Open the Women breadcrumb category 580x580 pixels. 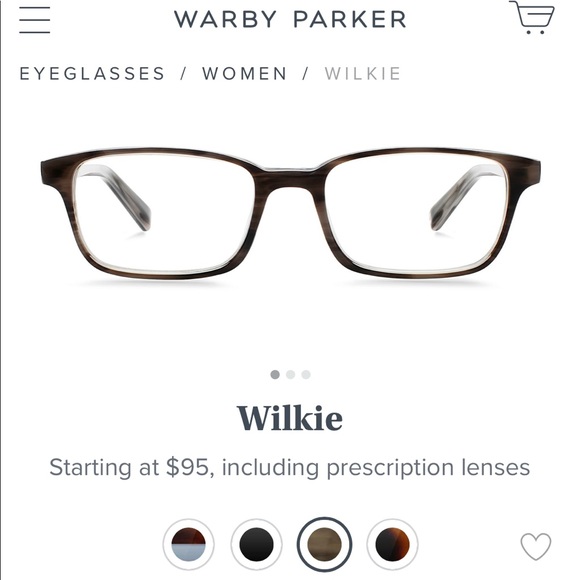pos(245,73)
